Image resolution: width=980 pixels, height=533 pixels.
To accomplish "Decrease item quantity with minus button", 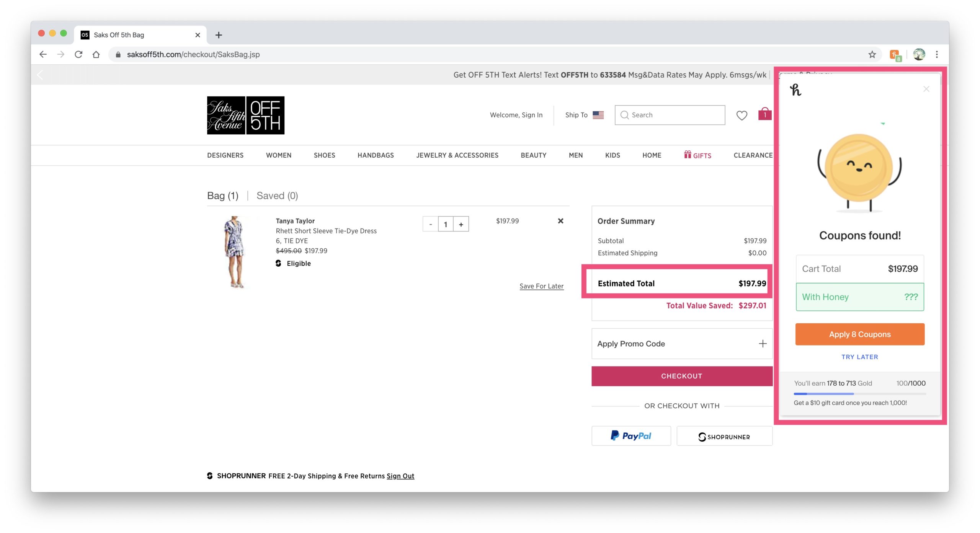I will point(430,224).
